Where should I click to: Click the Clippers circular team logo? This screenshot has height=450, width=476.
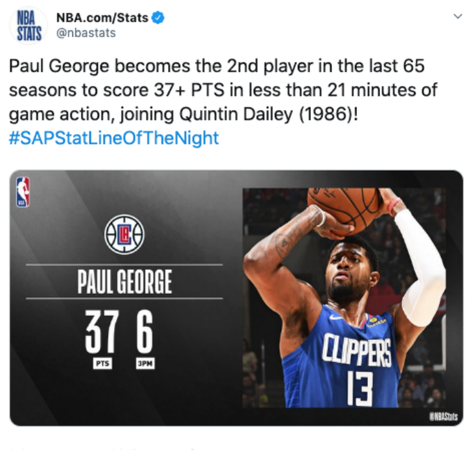[x=124, y=235]
